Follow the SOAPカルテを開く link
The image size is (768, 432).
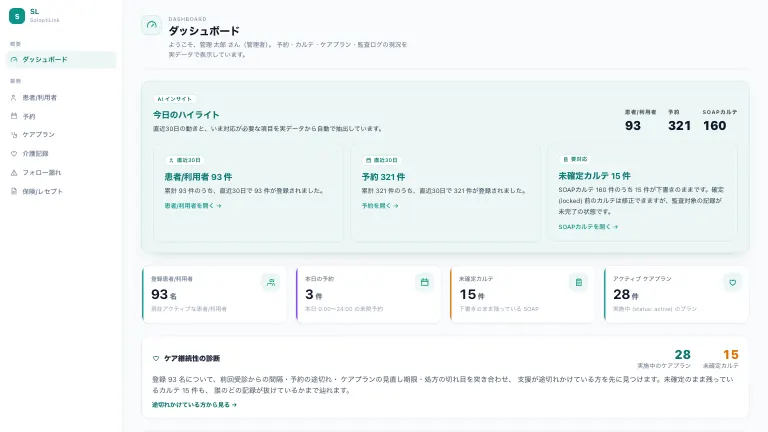click(x=588, y=227)
